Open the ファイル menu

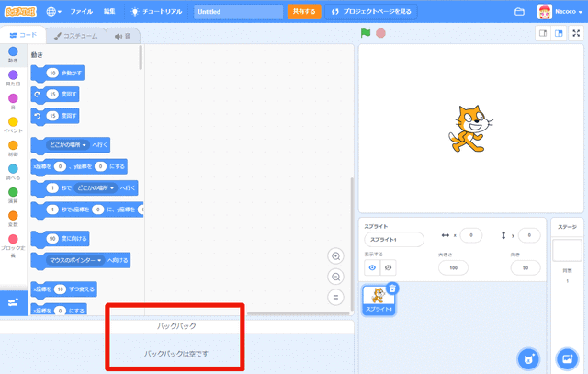[x=82, y=11]
